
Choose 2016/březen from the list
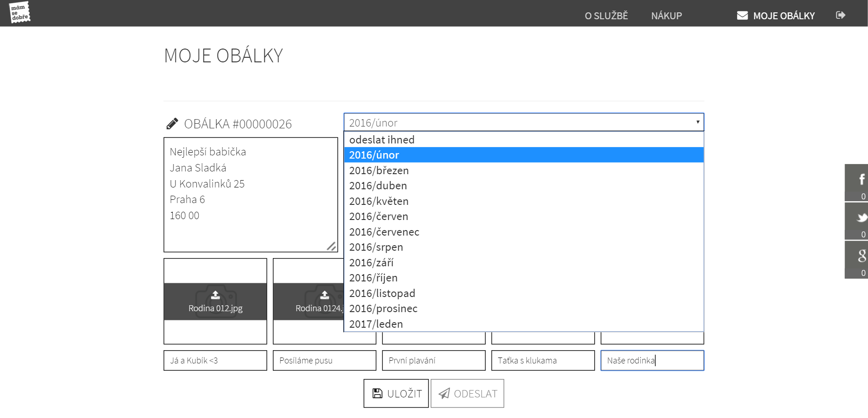point(379,170)
